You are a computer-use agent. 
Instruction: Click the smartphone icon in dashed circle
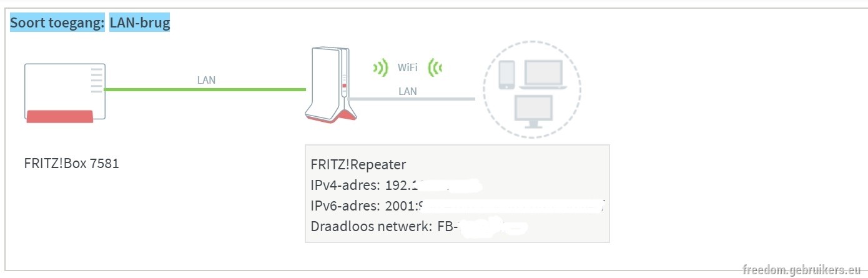pyautogui.click(x=507, y=75)
